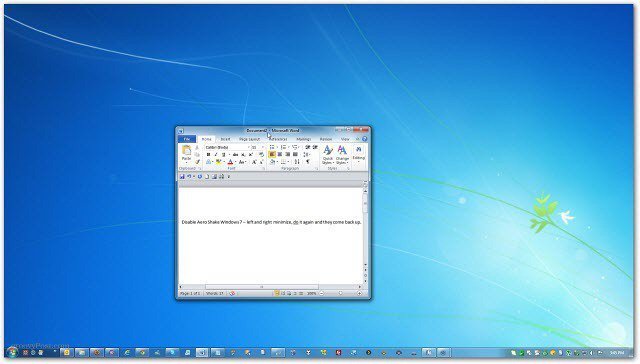Click the Windows Start orb on taskbar
Viewport: 640px width, 364px height.
[12, 353]
